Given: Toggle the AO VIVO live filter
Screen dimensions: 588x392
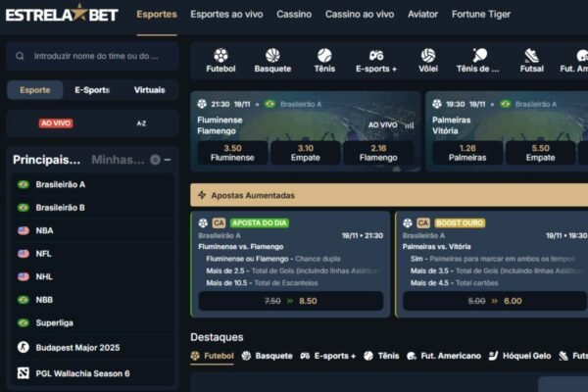Looking at the screenshot, I should pyautogui.click(x=56, y=123).
